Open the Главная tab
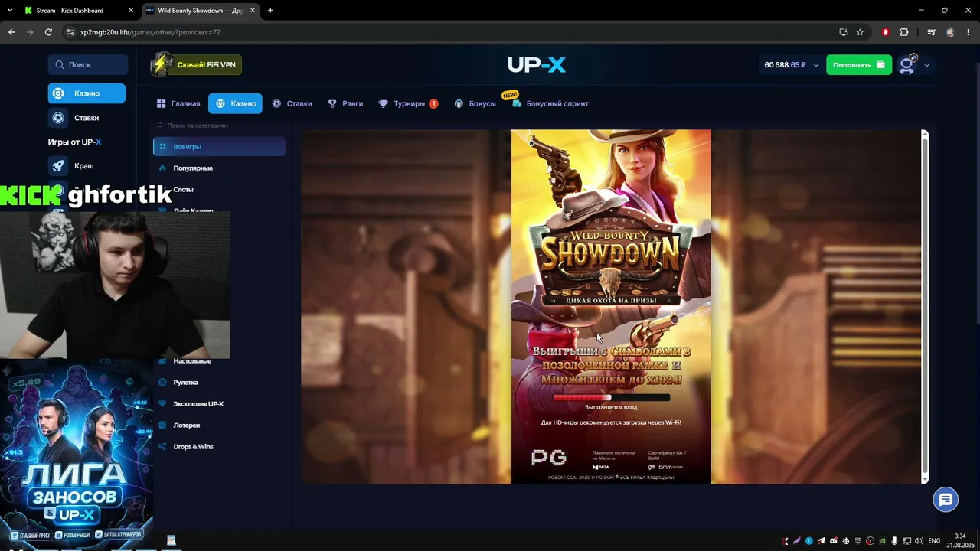This screenshot has height=551, width=980. (178, 103)
